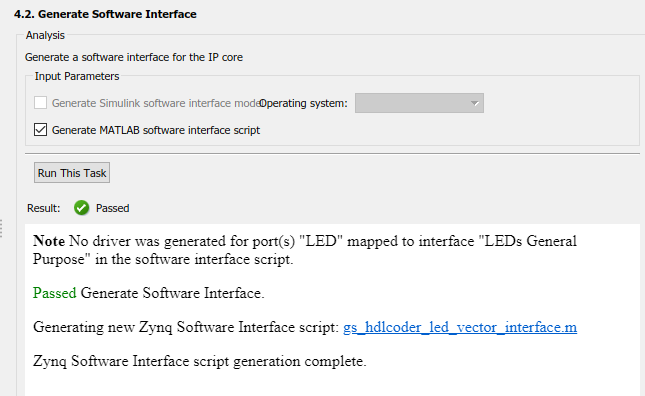The height and width of the screenshot is (396, 645).
Task: Click the Result label text
Action: pos(44,208)
